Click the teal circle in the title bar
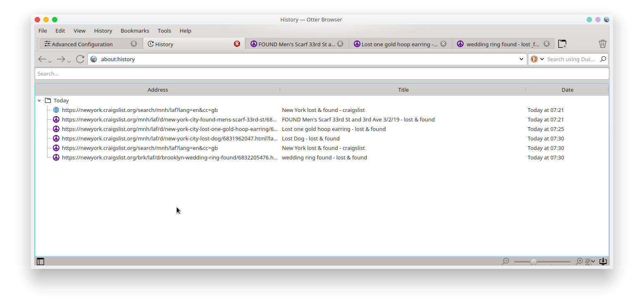This screenshot has width=644, height=304. click(589, 19)
